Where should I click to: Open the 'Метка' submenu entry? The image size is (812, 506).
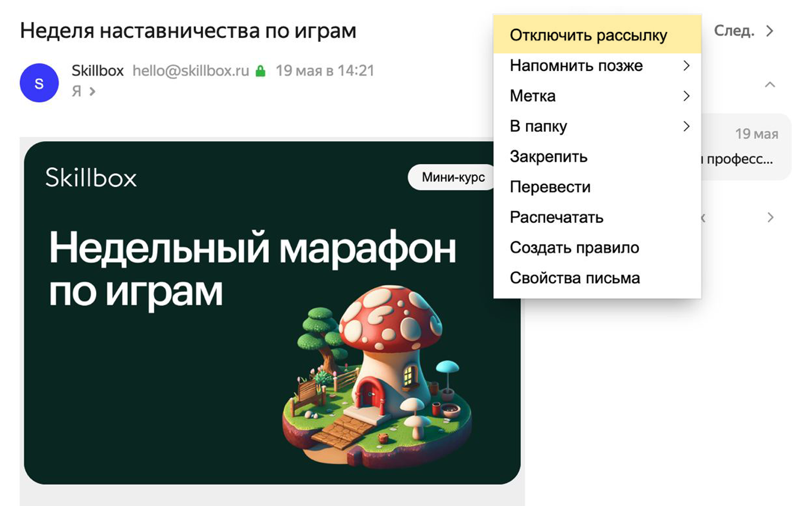click(597, 96)
